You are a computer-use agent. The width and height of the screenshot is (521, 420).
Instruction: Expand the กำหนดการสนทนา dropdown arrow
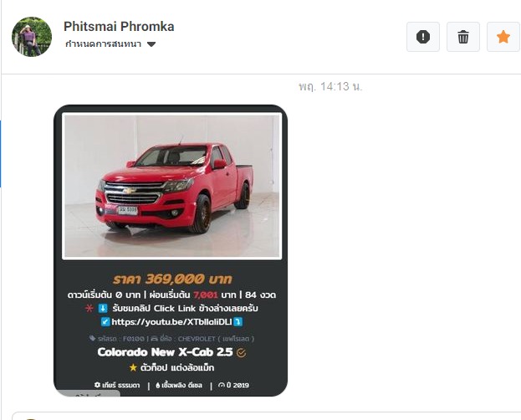[151, 44]
